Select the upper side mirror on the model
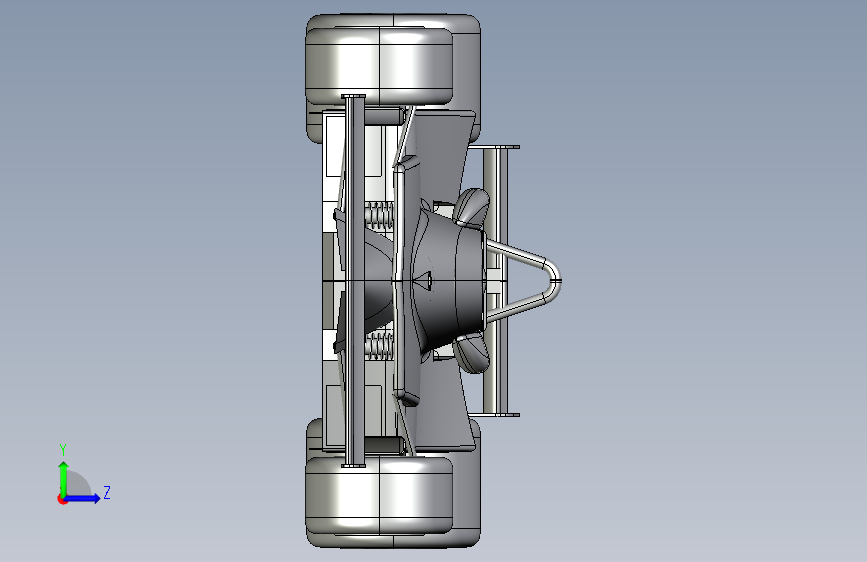Screen dimensions: 867x562 (472, 206)
